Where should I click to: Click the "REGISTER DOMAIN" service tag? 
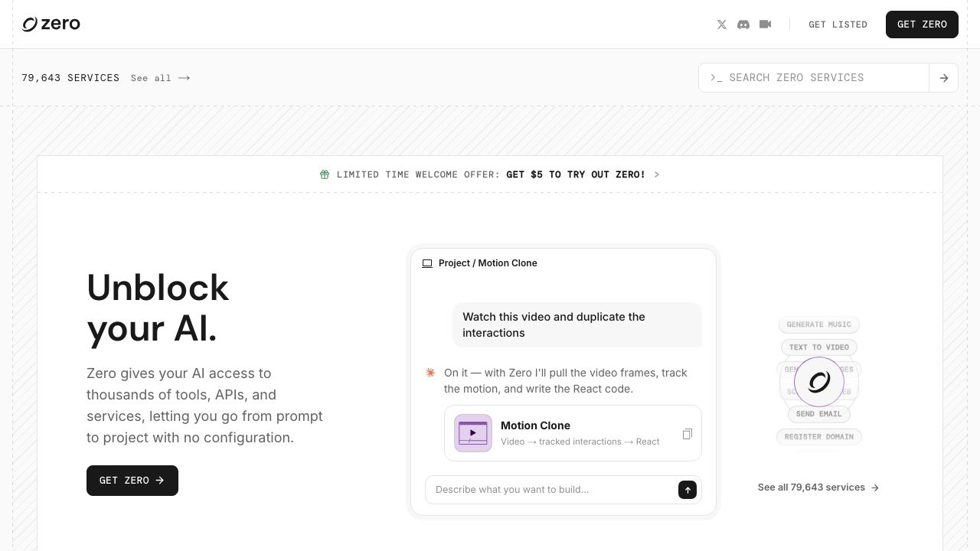coord(819,437)
